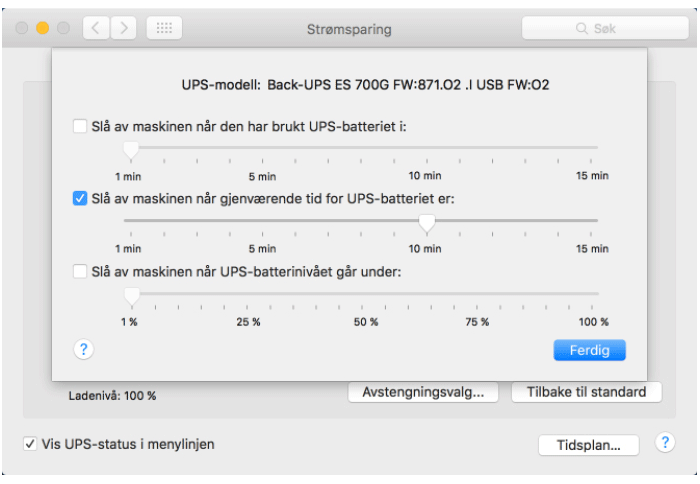Screen dimensions: 700x484
Task: Click the UPS battery level percent slider thumb
Action: click(x=130, y=295)
